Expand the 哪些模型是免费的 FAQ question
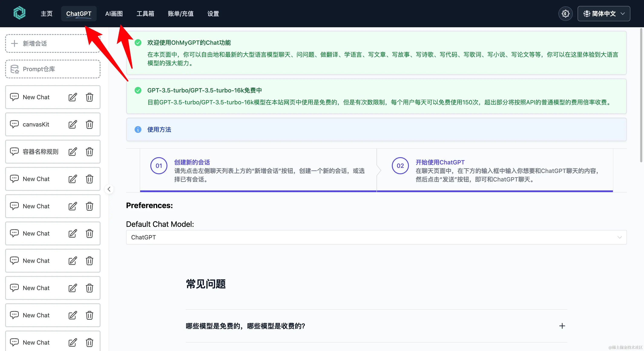The image size is (644, 351). [x=376, y=326]
